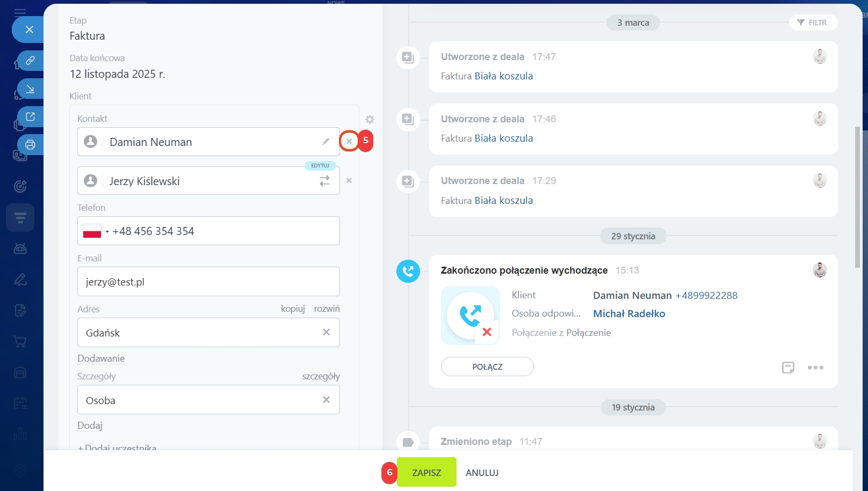Click the phone number +4899922288
868x491 pixels.
tap(706, 296)
